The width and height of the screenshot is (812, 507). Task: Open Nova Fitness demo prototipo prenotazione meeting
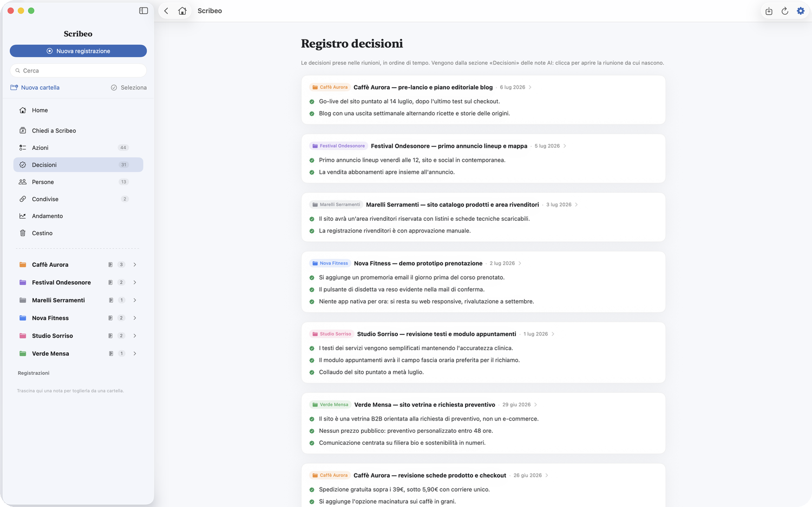click(x=418, y=264)
